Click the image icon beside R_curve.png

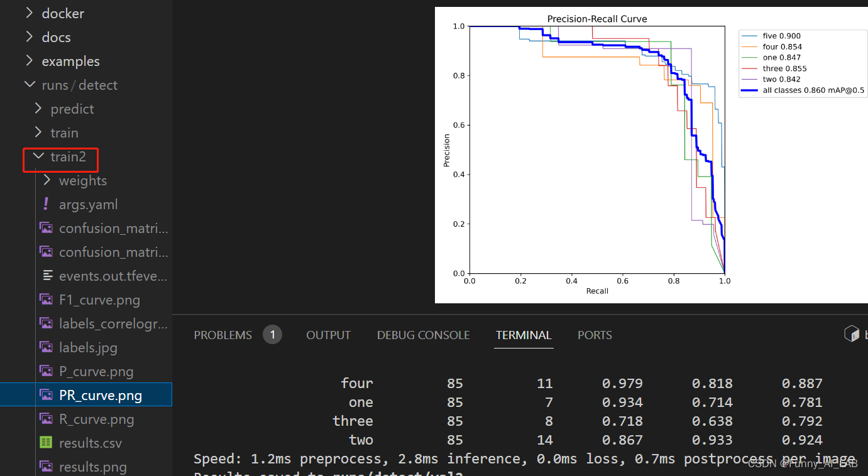coord(46,419)
